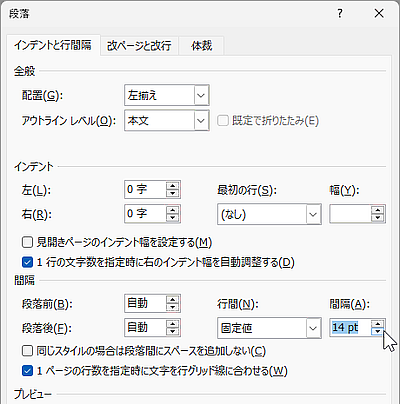
Task: Decrease the right indent 右 value
Action: tap(173, 218)
